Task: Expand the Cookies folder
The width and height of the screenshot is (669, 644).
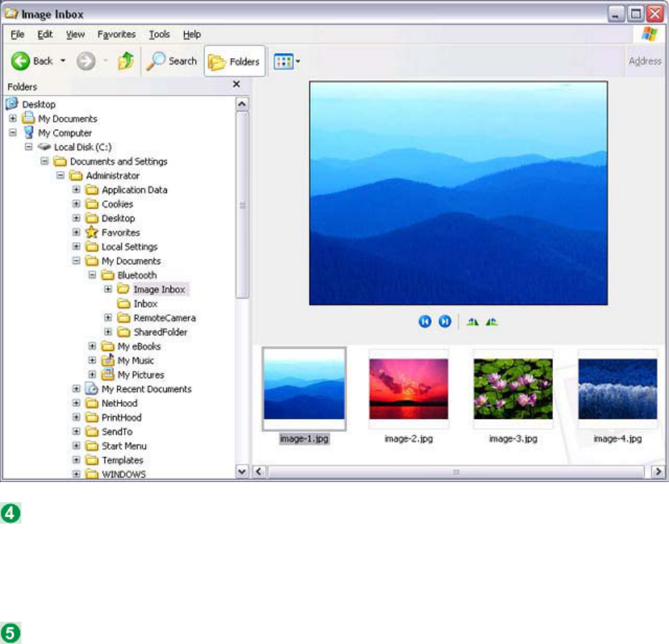Action: (77, 204)
